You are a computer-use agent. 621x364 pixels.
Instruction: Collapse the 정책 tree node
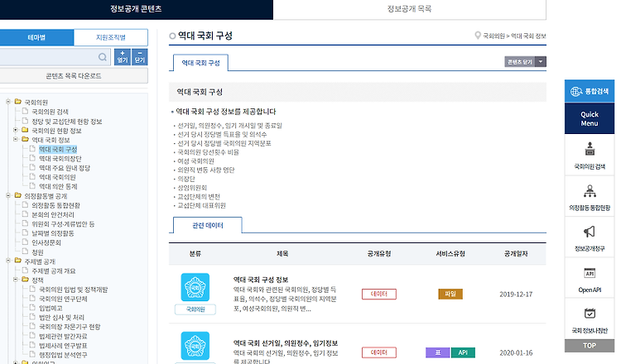point(16,280)
